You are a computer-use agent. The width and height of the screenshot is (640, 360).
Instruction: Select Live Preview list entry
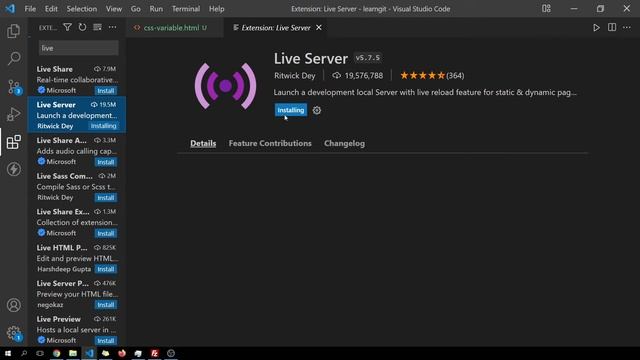click(x=77, y=329)
